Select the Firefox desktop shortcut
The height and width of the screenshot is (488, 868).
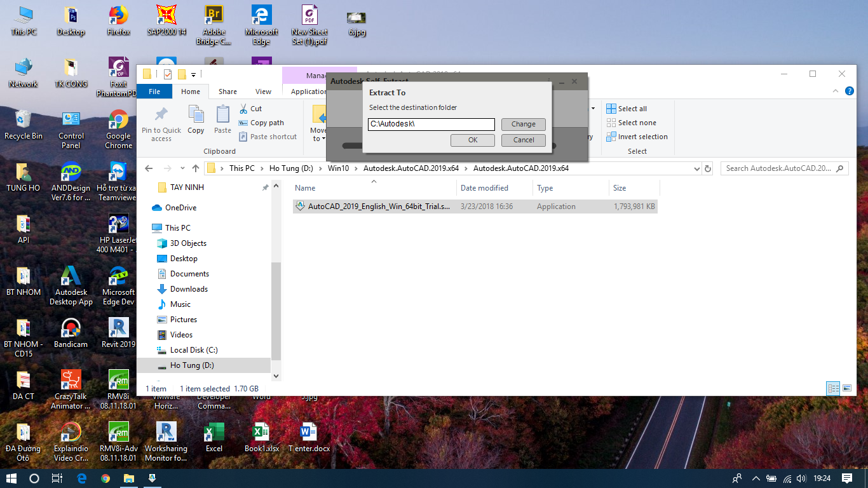(119, 20)
